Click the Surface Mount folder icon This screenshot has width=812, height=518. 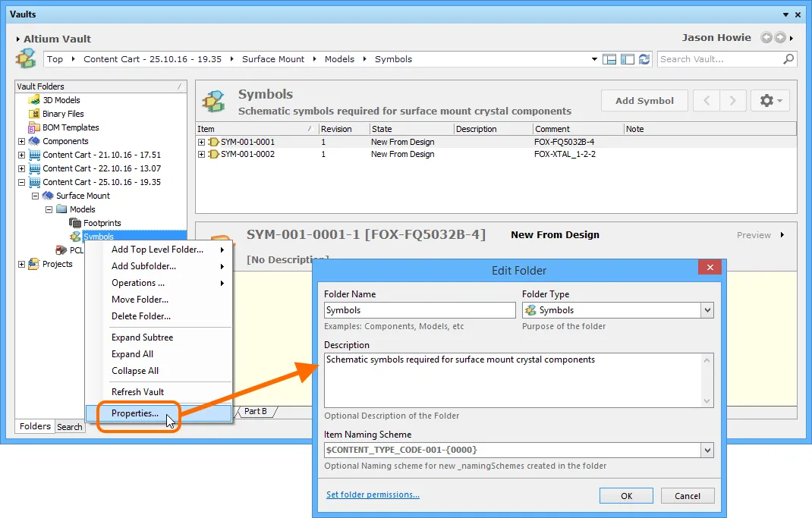pos(48,196)
